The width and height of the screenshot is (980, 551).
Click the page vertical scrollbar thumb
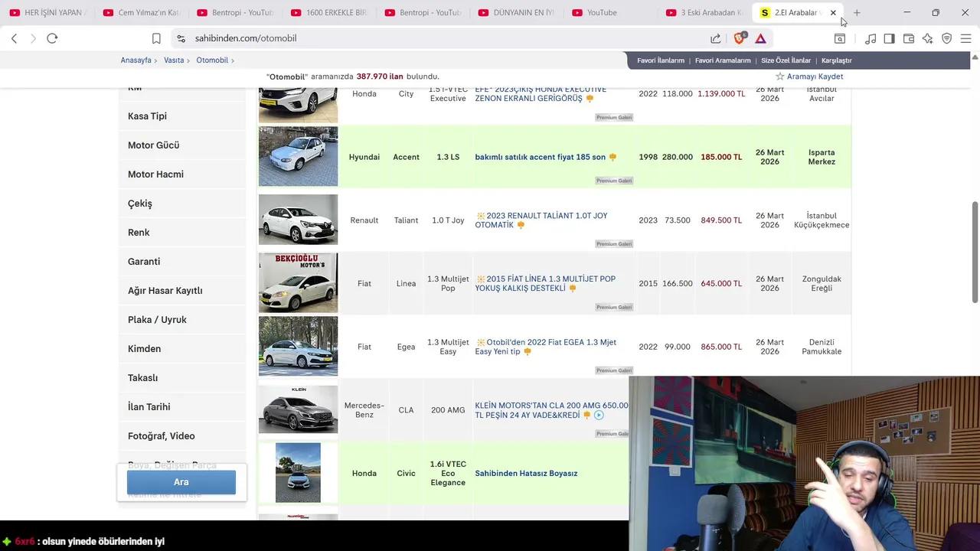point(975,253)
